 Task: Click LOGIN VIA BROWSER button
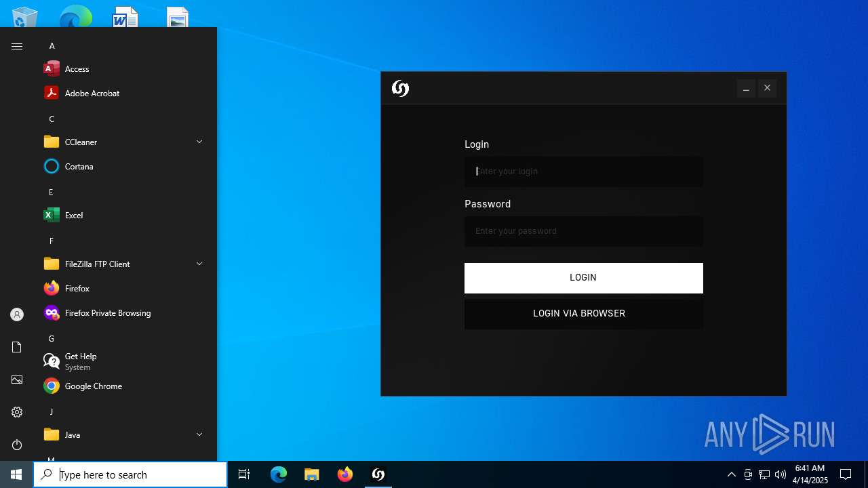pyautogui.click(x=583, y=314)
